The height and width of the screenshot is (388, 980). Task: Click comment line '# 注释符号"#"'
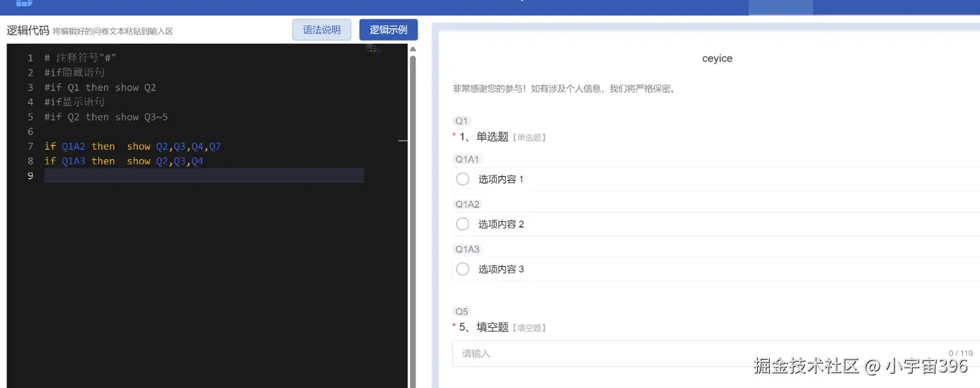tap(80, 58)
